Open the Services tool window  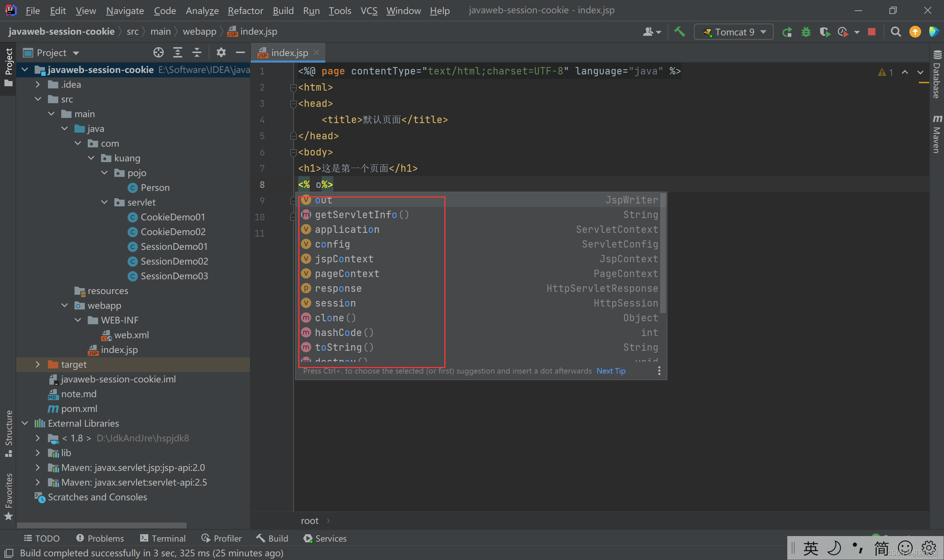click(x=325, y=539)
